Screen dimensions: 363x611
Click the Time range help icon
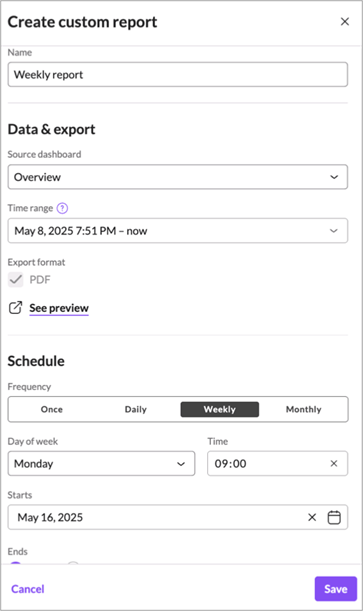(x=62, y=208)
